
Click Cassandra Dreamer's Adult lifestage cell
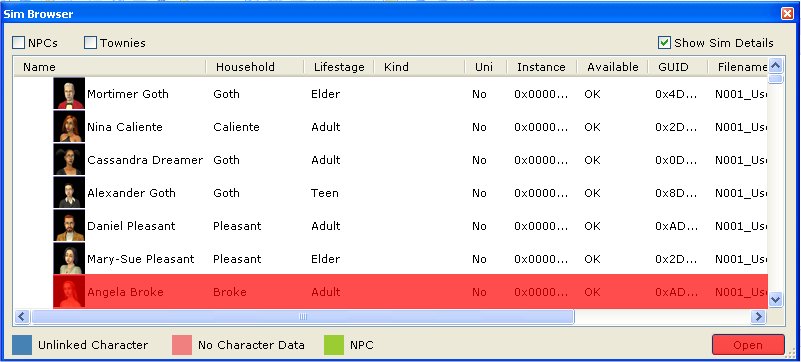325,160
